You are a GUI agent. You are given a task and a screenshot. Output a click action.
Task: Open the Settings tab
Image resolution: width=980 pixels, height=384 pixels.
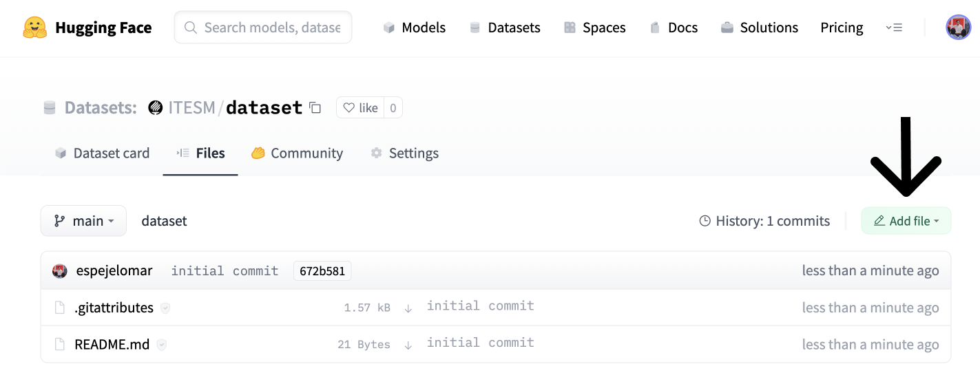tap(404, 153)
